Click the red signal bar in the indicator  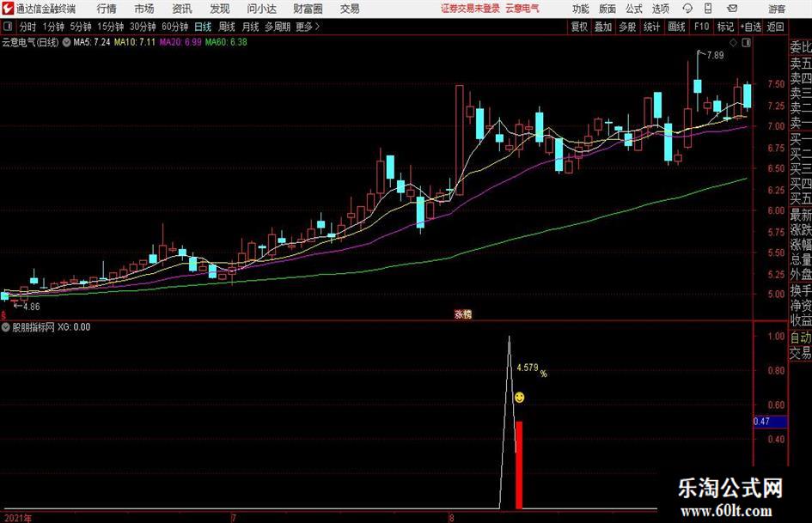[519, 465]
